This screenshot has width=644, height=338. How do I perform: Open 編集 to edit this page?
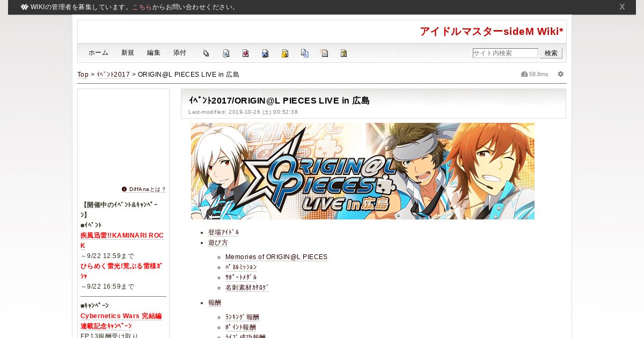pos(153,53)
